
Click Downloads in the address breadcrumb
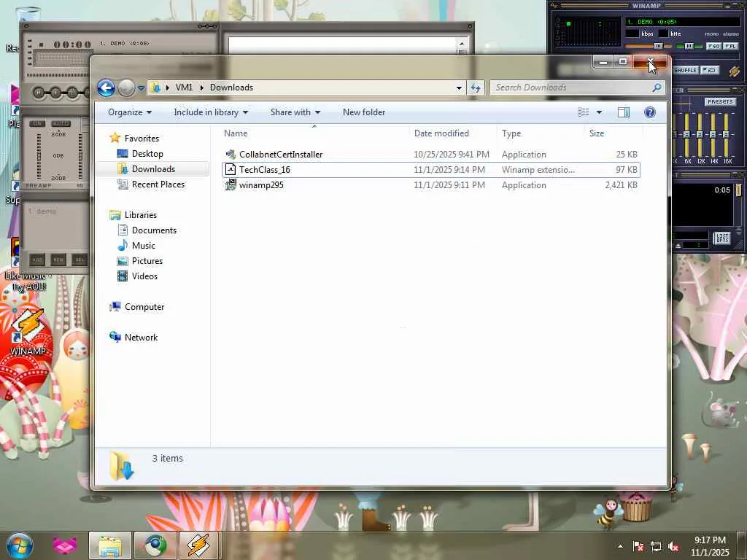pyautogui.click(x=231, y=87)
